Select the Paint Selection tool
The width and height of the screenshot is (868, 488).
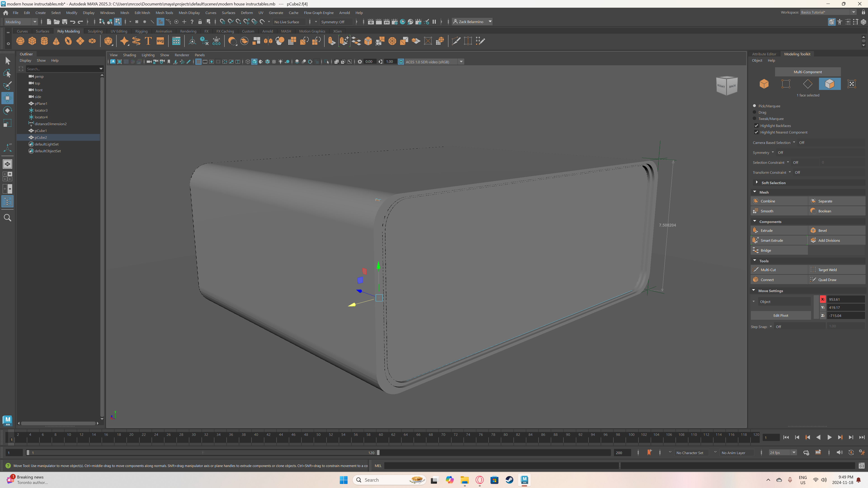point(7,85)
